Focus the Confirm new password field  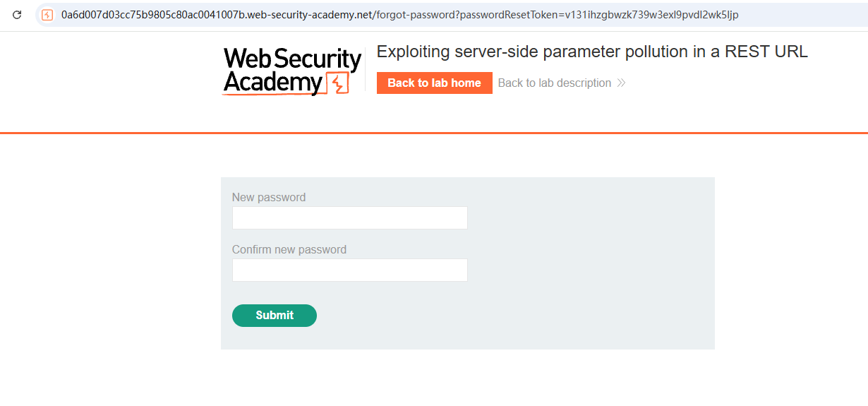tap(349, 270)
